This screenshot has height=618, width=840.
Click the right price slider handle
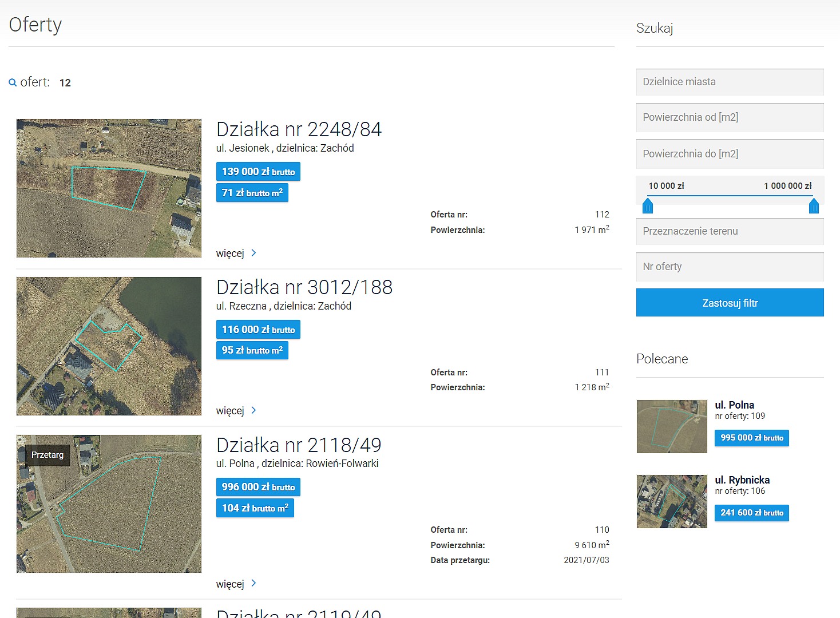(x=814, y=205)
